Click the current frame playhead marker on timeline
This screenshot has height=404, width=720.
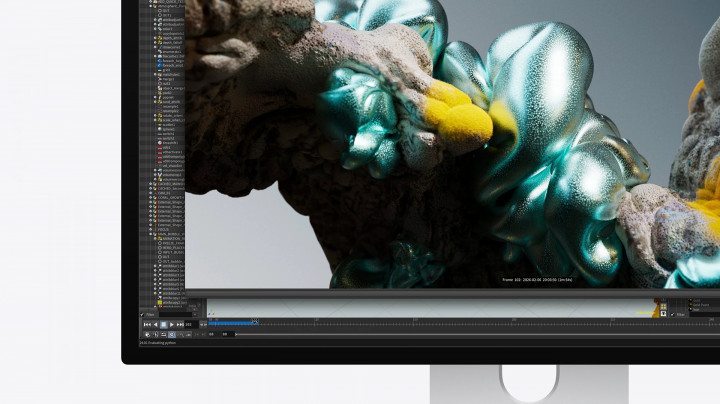[x=255, y=322]
